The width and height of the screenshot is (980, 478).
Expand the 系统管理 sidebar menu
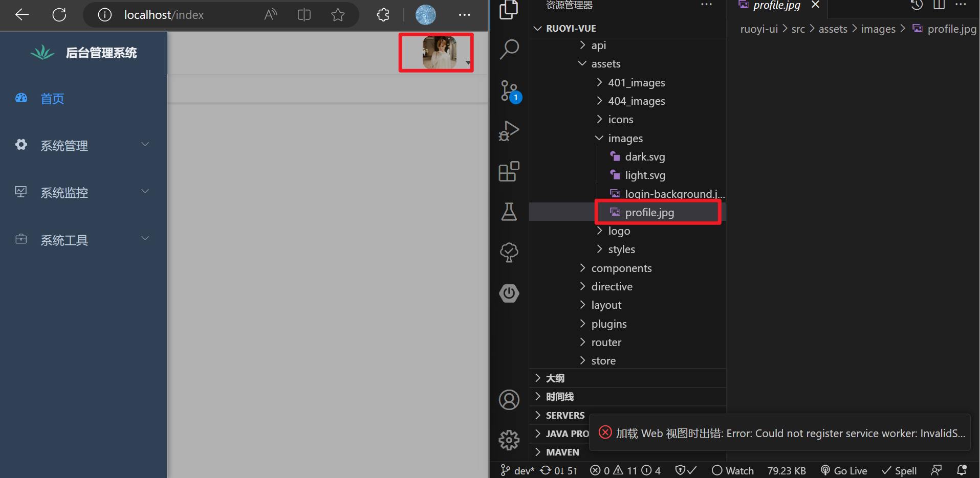click(82, 146)
